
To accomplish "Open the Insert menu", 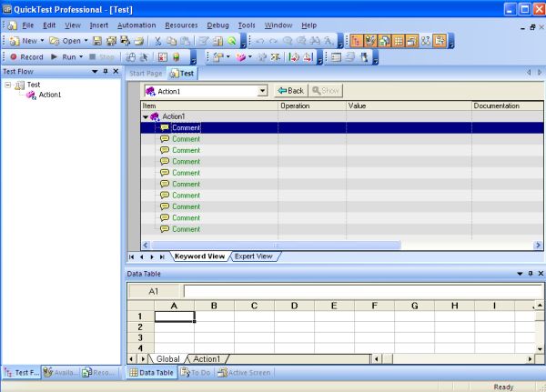I will pyautogui.click(x=99, y=25).
